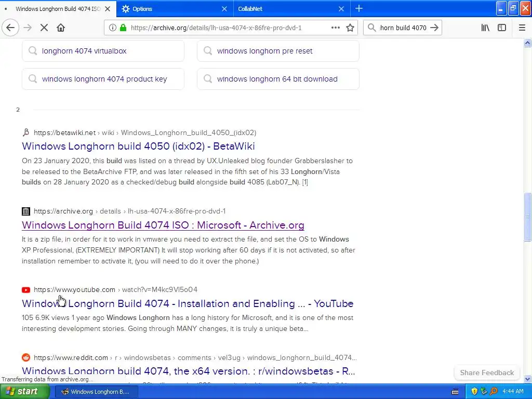Open the Reddit x64 version windowsbetas result
This screenshot has width=532, height=399.
(188, 371)
